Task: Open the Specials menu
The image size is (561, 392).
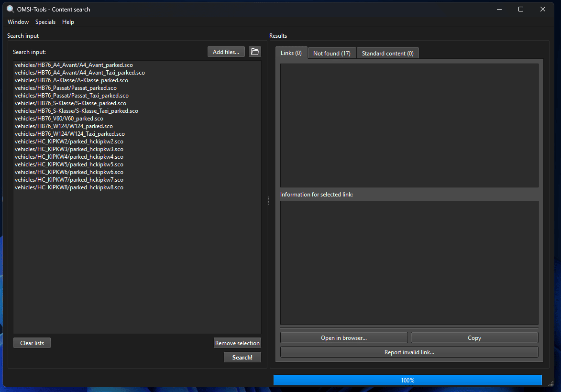Action: [45, 22]
